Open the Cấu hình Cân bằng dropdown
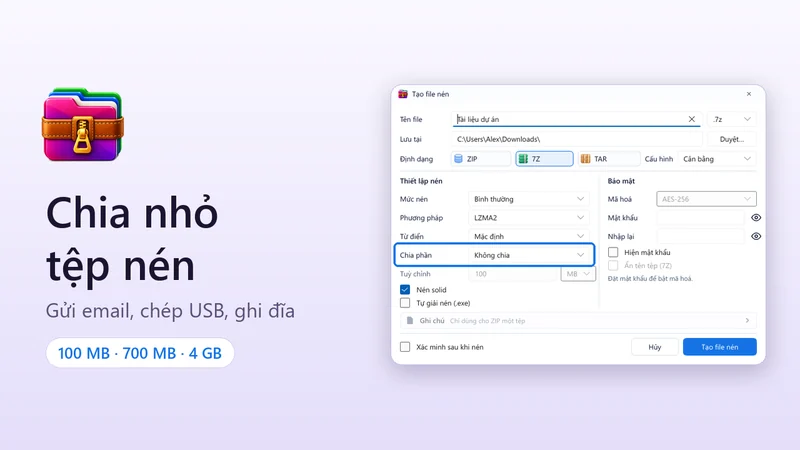The width and height of the screenshot is (800, 450). click(717, 159)
